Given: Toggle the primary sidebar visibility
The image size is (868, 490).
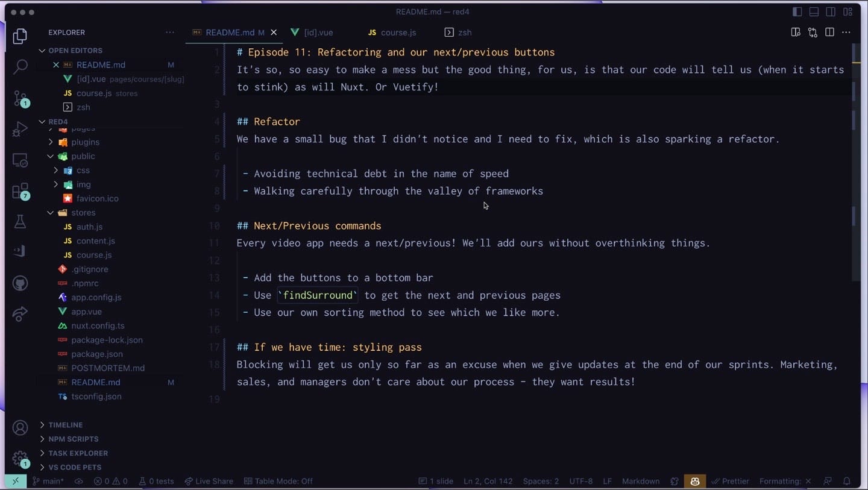Looking at the screenshot, I should point(797,11).
